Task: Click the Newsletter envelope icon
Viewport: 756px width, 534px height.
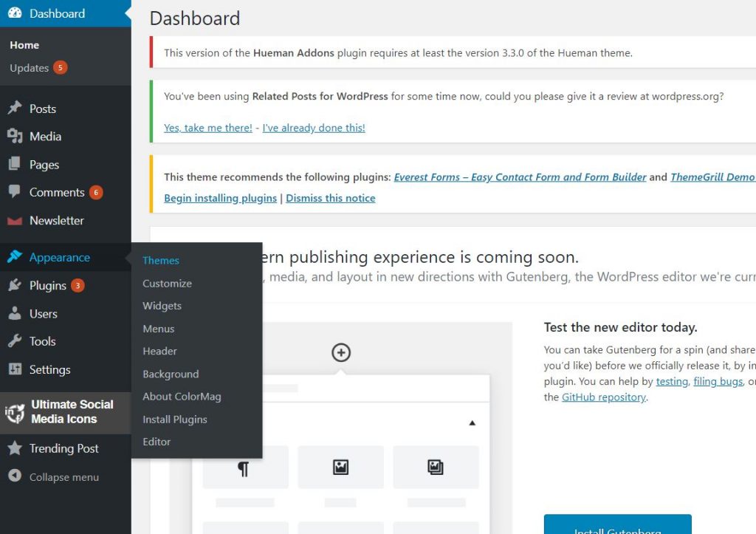Action: click(15, 221)
